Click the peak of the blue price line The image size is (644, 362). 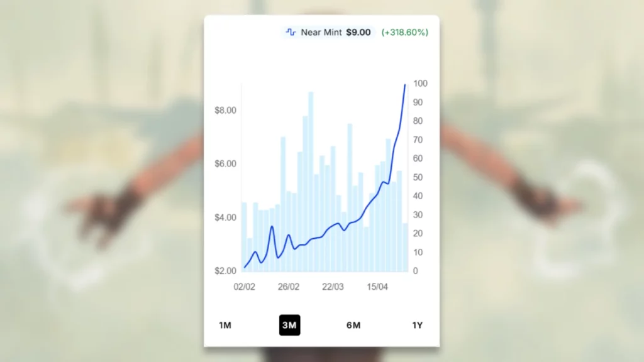[x=404, y=84]
